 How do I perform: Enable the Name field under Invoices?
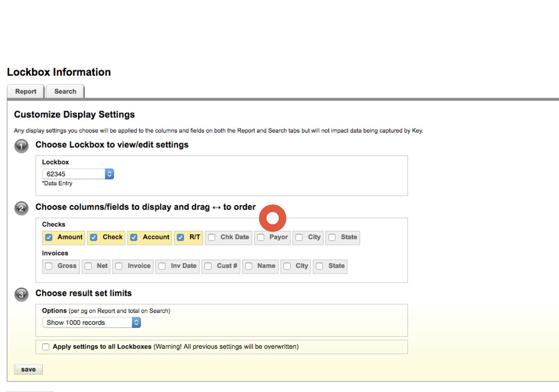pyautogui.click(x=249, y=266)
